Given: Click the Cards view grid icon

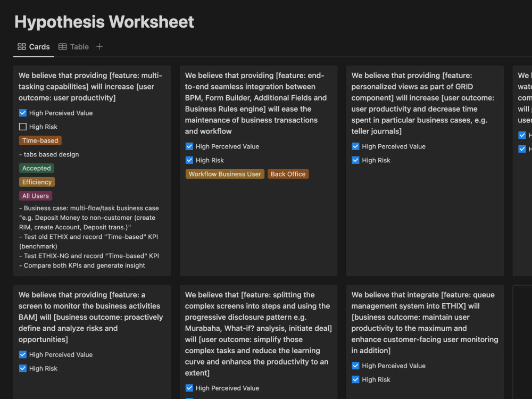Looking at the screenshot, I should tap(22, 46).
